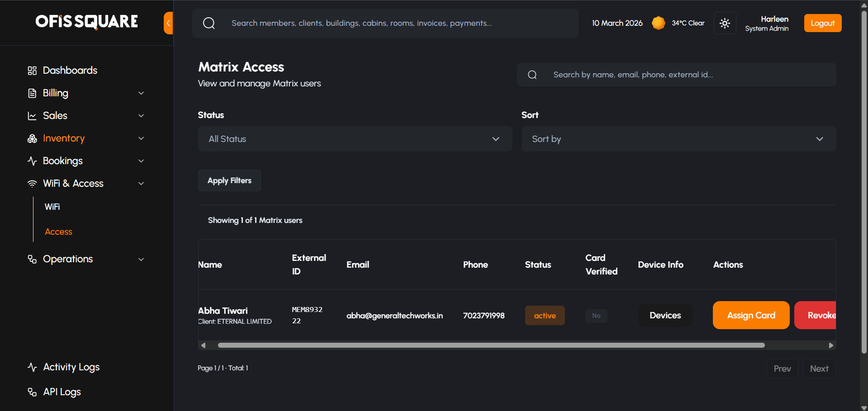
Task: Click the Matrix users search field
Action: coord(688,75)
